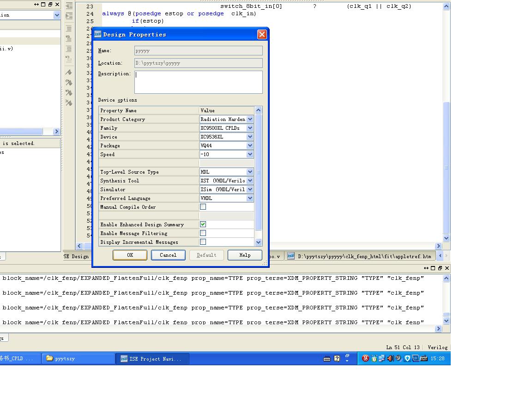Maximize the console panel with its square icon
This screenshot has height=399, width=532.
[x=433, y=268]
